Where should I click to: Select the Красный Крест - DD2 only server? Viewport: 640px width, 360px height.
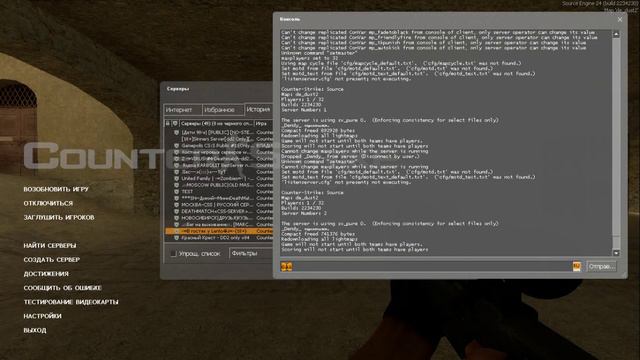coord(219,238)
